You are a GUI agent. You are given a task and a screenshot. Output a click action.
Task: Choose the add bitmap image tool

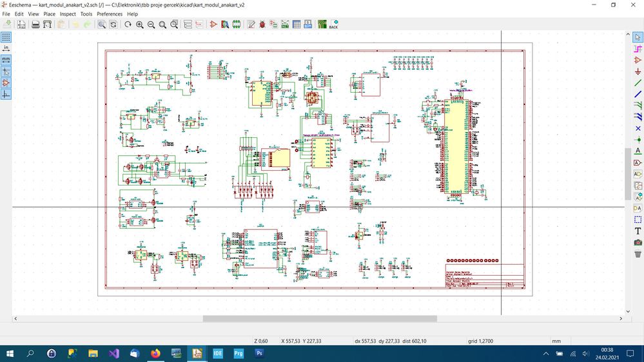tap(638, 243)
